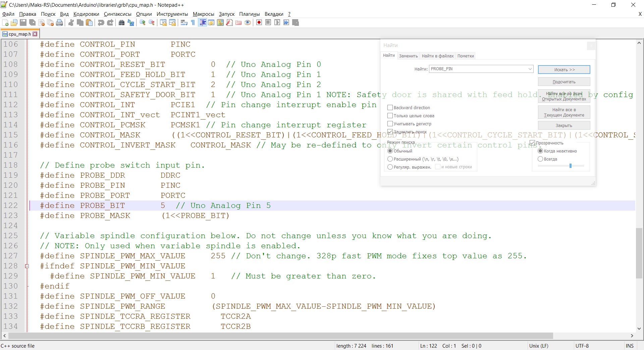
Task: Copy selection with the toolbar copy icon
Action: pos(80,23)
